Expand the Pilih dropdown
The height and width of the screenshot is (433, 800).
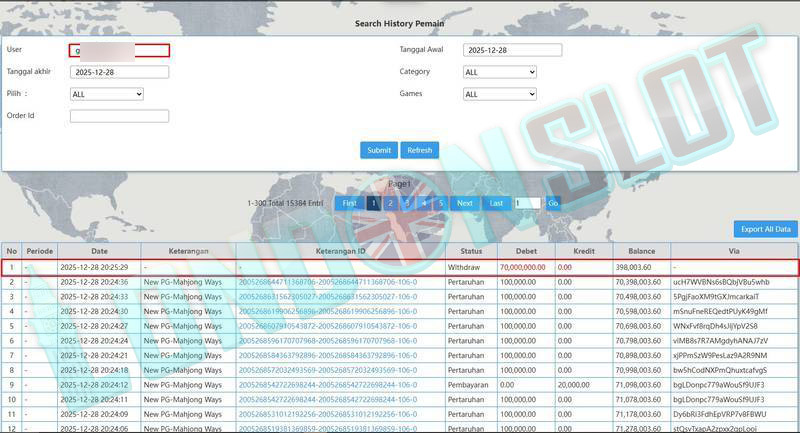coord(107,94)
